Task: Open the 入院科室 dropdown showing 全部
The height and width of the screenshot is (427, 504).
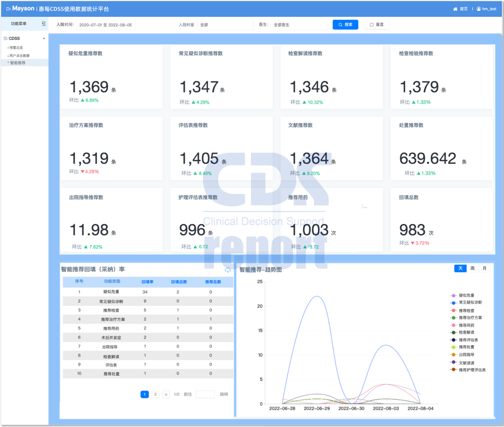Action: [225, 25]
